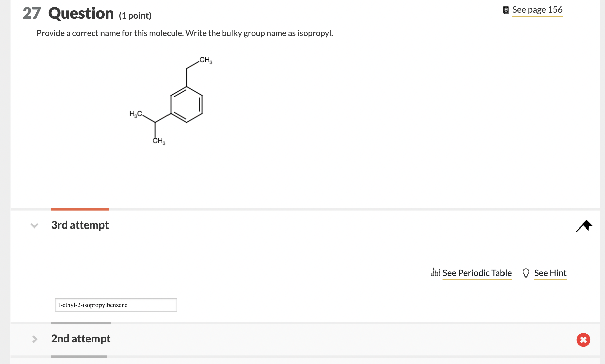Click the answer input box

click(116, 305)
